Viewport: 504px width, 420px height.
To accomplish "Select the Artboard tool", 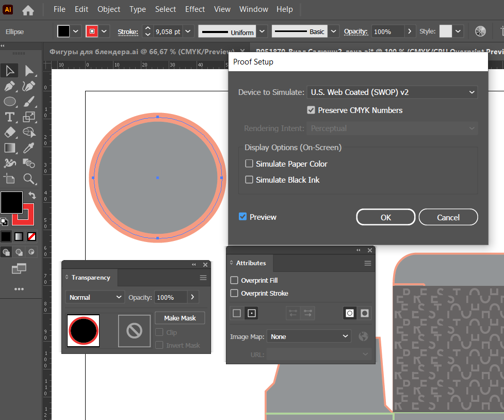I will point(10,179).
